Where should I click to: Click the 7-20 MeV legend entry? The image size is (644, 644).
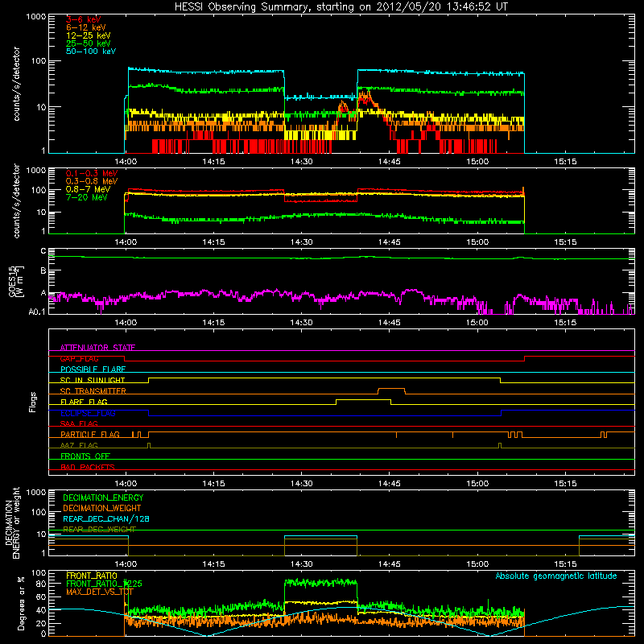click(87, 197)
